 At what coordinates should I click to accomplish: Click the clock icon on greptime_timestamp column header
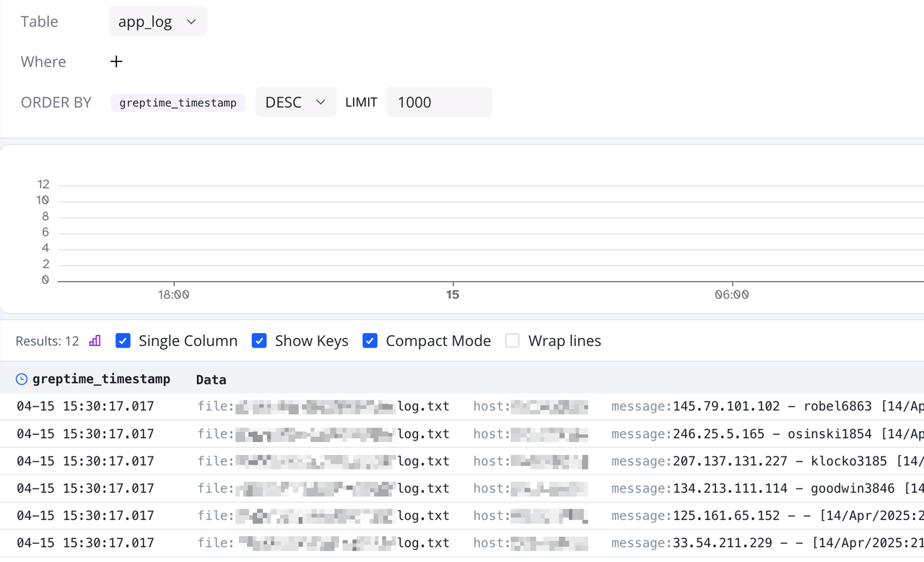(x=21, y=379)
